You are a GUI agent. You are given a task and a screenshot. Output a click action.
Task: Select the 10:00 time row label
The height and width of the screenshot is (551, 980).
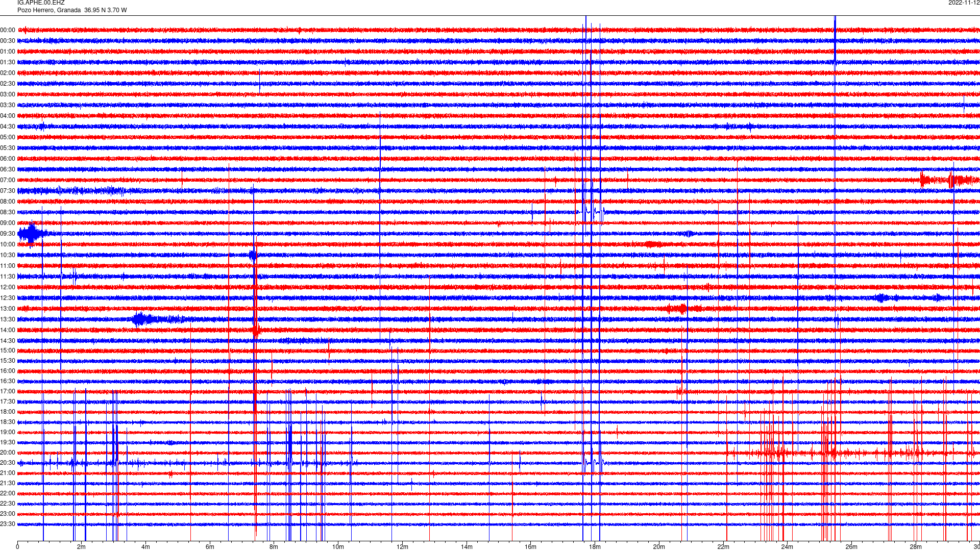click(x=8, y=244)
